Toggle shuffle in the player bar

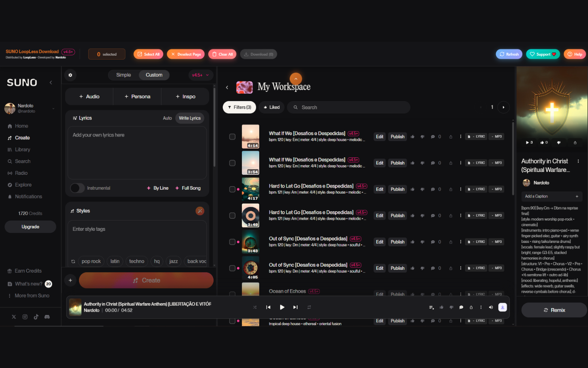(x=255, y=307)
